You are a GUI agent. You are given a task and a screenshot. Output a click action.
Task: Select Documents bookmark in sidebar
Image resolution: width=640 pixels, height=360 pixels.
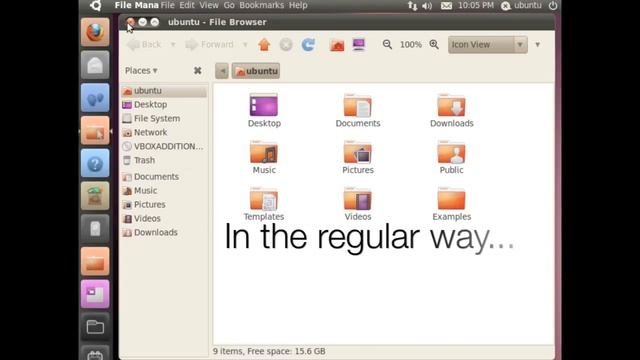[x=164, y=177]
